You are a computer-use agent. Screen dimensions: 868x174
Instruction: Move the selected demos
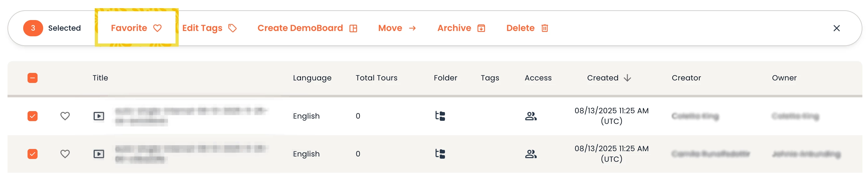396,28
